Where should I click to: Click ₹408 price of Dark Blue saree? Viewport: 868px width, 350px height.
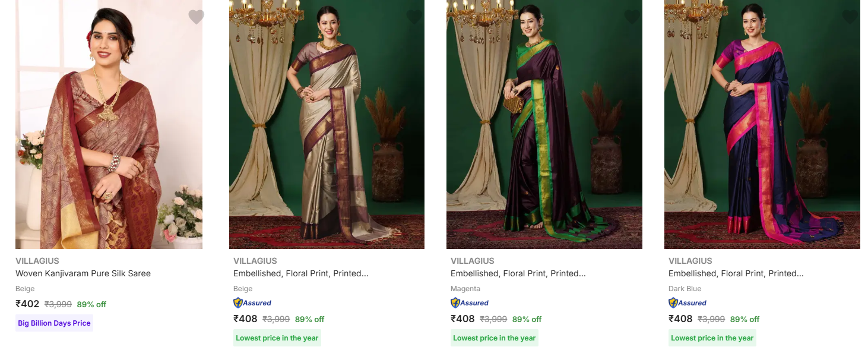680,319
